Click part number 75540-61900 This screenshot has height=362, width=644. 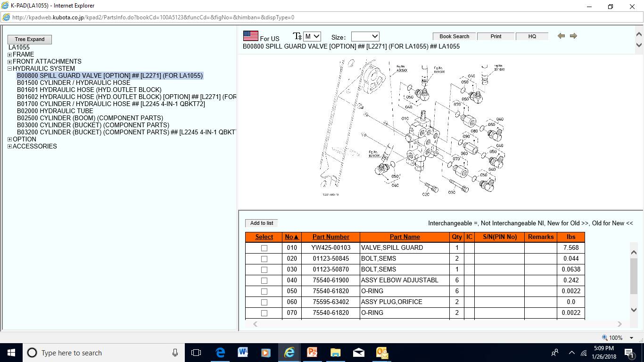[x=331, y=280]
